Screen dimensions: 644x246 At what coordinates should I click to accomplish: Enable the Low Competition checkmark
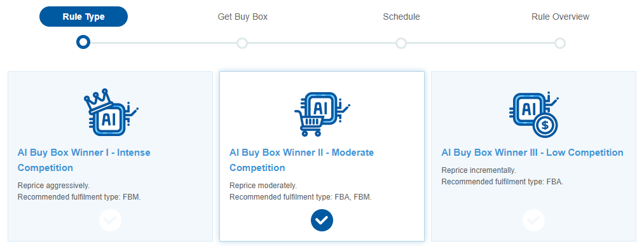click(533, 220)
